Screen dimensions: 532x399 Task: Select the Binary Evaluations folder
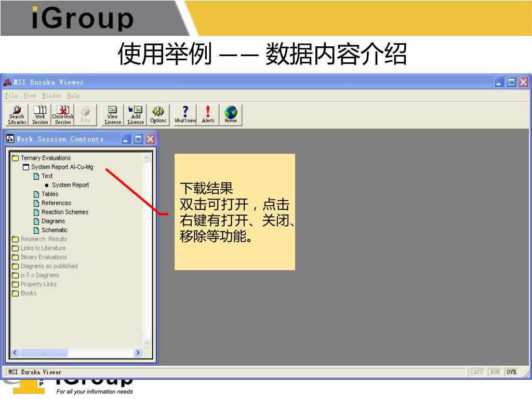pos(44,257)
